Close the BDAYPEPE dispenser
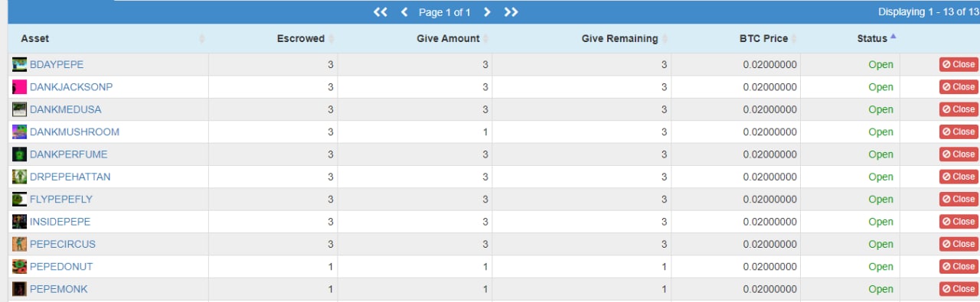This screenshot has height=302, width=980. coord(959,65)
